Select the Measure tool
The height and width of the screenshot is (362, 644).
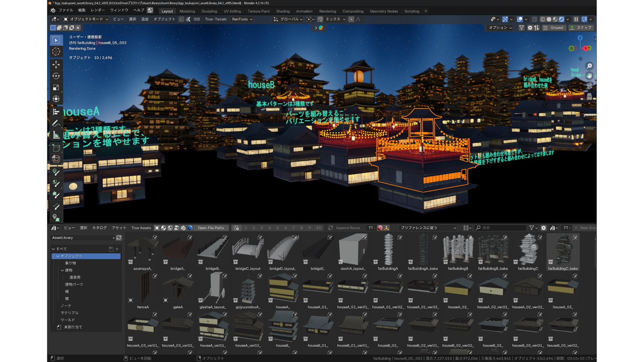pos(56,135)
